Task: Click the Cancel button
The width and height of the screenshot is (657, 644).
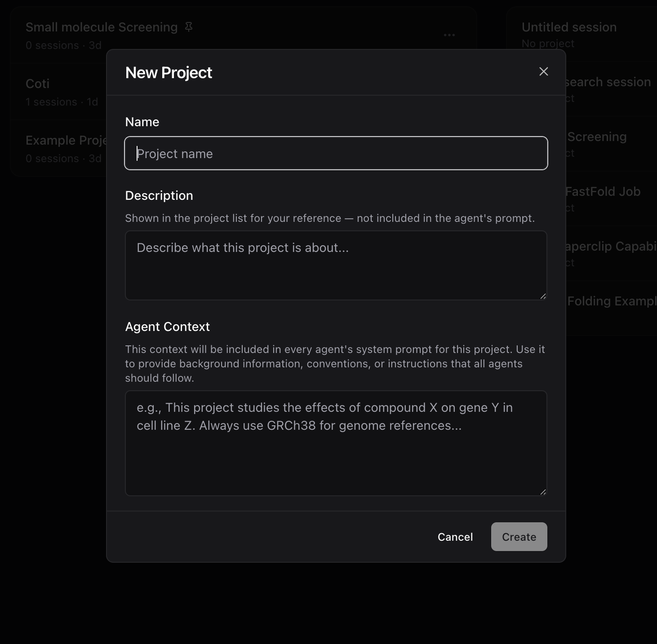Action: click(455, 537)
